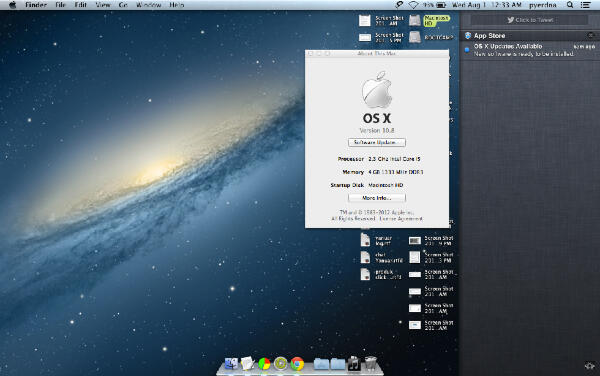Launch Google Chrome from the Dock
Viewport: 600px width, 376px height.
tap(297, 364)
